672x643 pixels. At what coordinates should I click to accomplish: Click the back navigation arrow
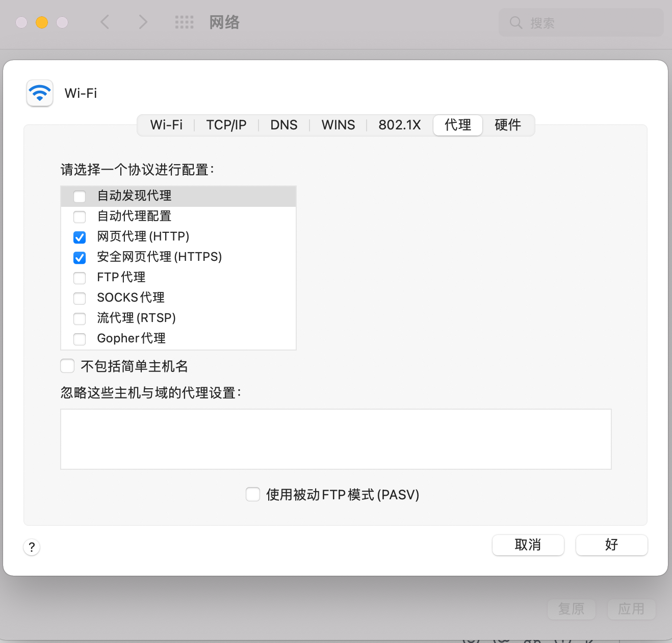coord(105,22)
